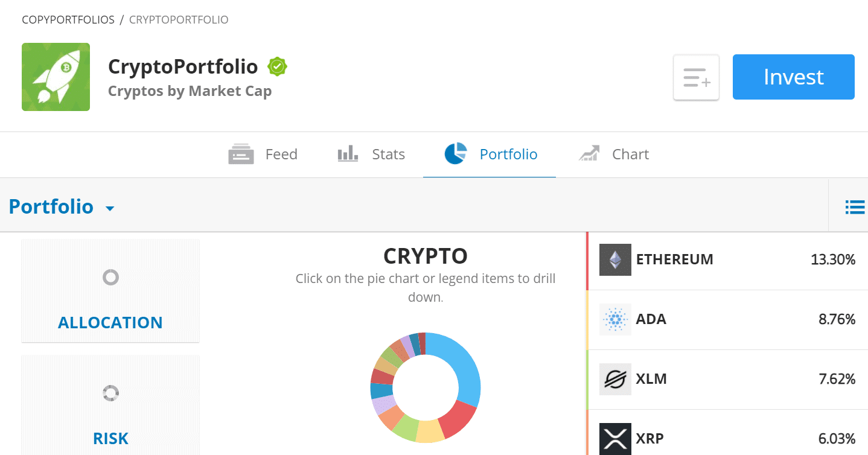Select the Allocation view card
The height and width of the screenshot is (455, 868).
tap(110, 291)
